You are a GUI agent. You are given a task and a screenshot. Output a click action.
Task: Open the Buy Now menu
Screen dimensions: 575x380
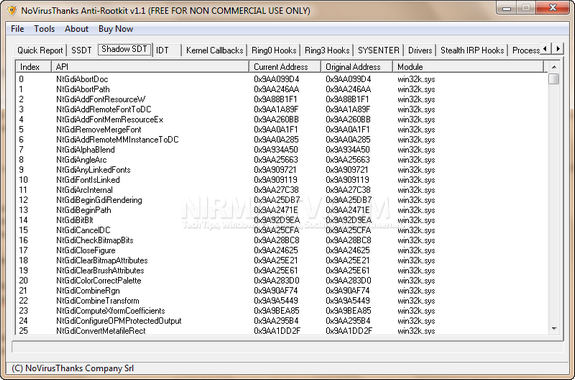tap(116, 29)
